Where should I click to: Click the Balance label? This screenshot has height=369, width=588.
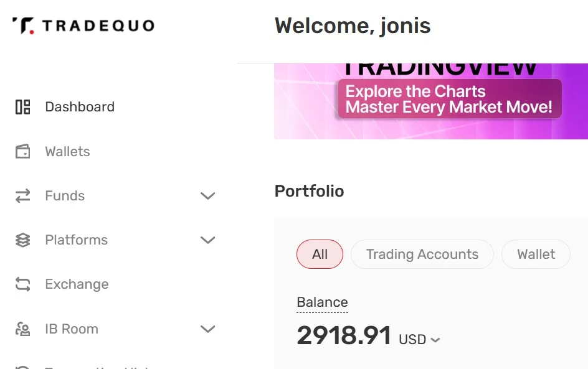pyautogui.click(x=322, y=302)
